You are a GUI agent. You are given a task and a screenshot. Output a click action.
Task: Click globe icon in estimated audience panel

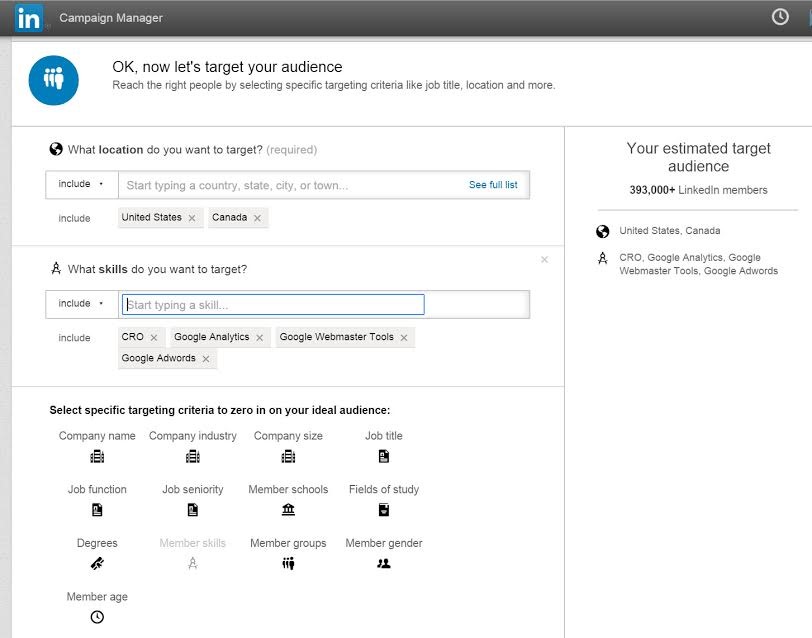602,231
